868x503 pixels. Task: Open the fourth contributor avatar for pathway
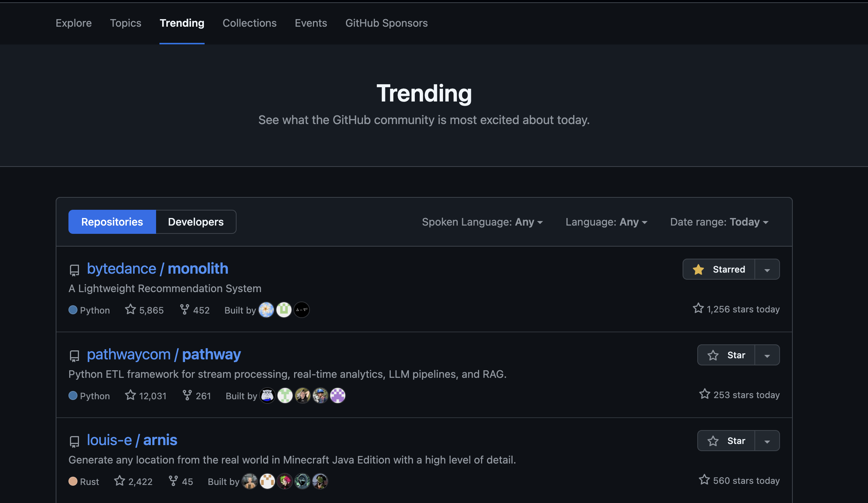click(x=320, y=395)
